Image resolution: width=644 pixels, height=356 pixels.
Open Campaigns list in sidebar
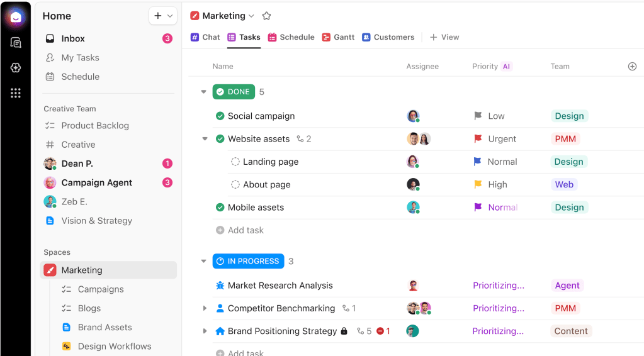101,289
